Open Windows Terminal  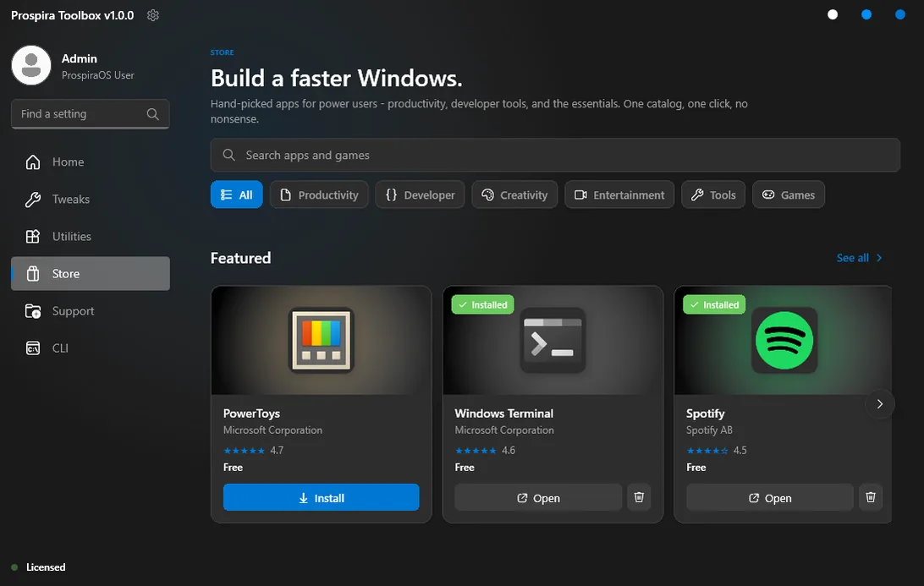pyautogui.click(x=538, y=498)
